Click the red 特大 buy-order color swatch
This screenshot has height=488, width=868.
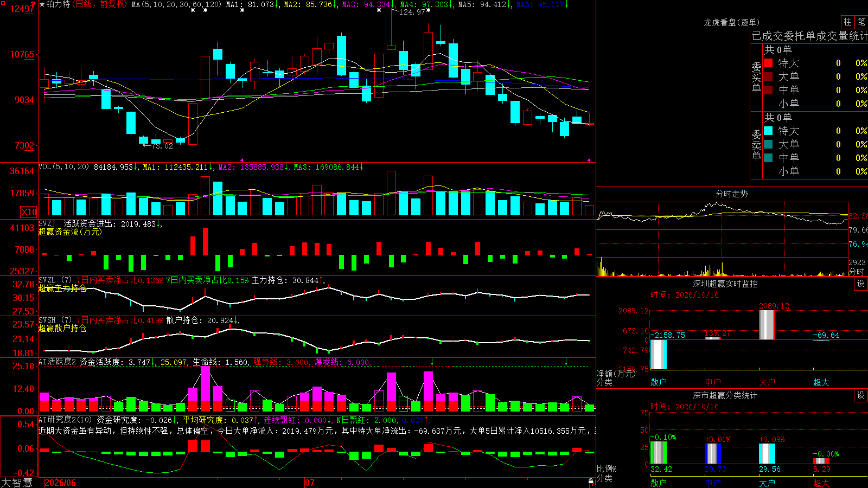pyautogui.click(x=768, y=63)
